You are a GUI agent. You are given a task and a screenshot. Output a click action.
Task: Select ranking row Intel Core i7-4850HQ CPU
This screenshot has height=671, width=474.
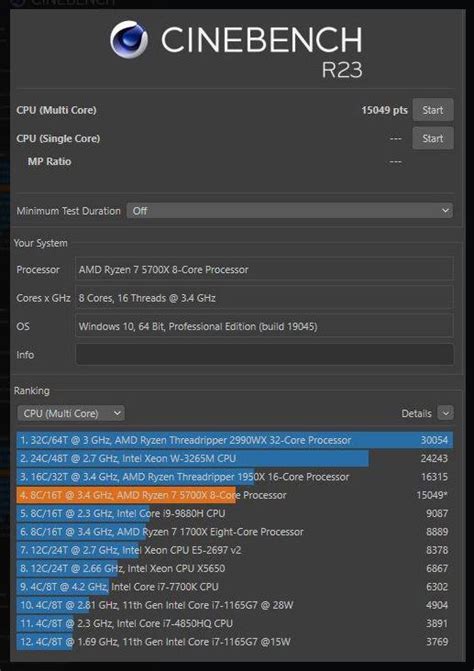point(235,623)
